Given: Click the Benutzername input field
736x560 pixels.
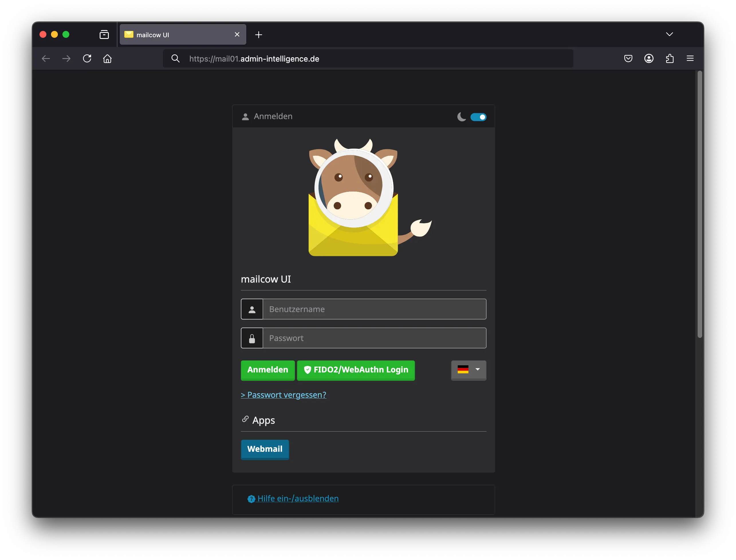Looking at the screenshot, I should (374, 309).
